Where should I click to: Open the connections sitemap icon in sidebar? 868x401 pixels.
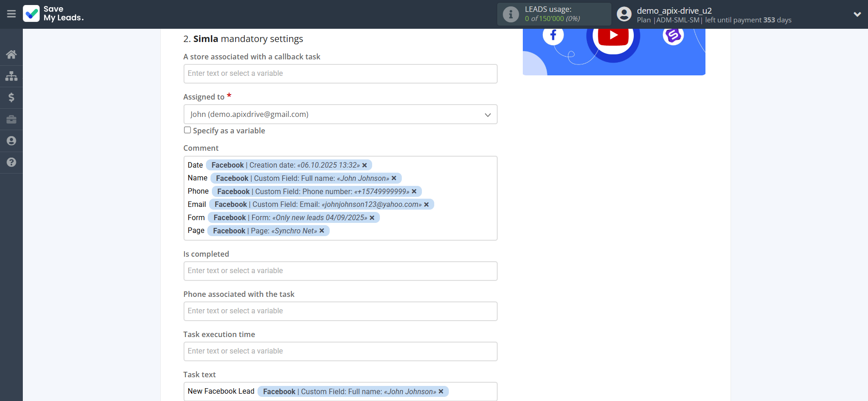(x=11, y=76)
